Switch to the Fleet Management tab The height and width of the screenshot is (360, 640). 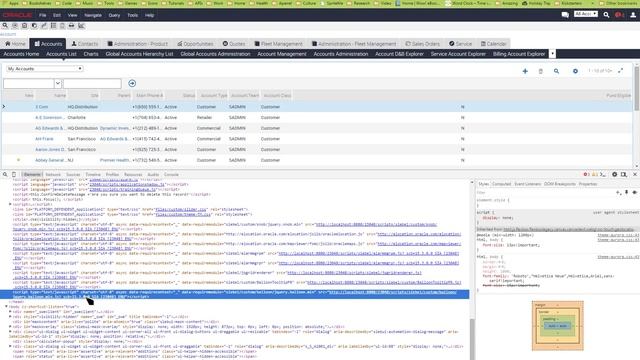[279, 44]
